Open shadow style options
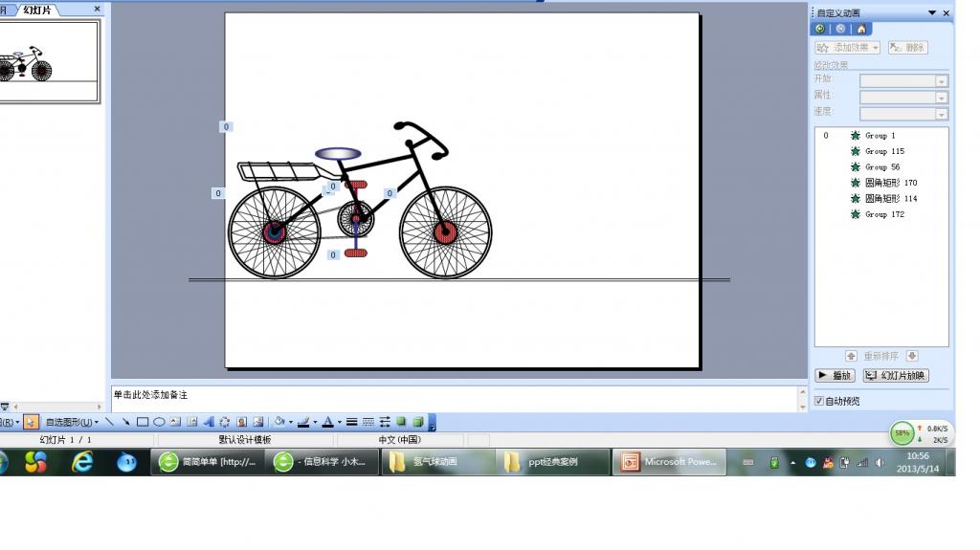The width and height of the screenshot is (980, 550). (x=401, y=422)
